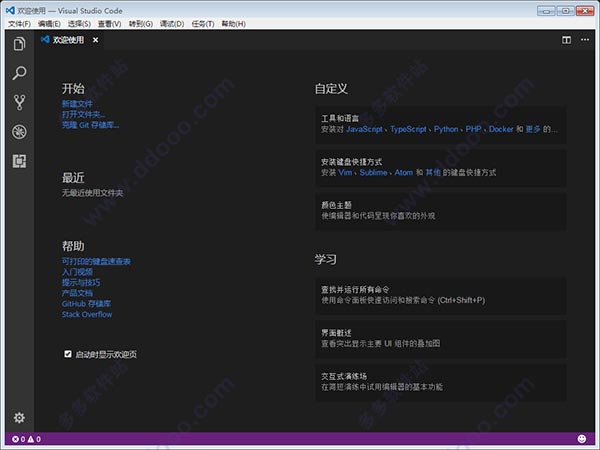Open the 提示与技巧 link

click(81, 283)
